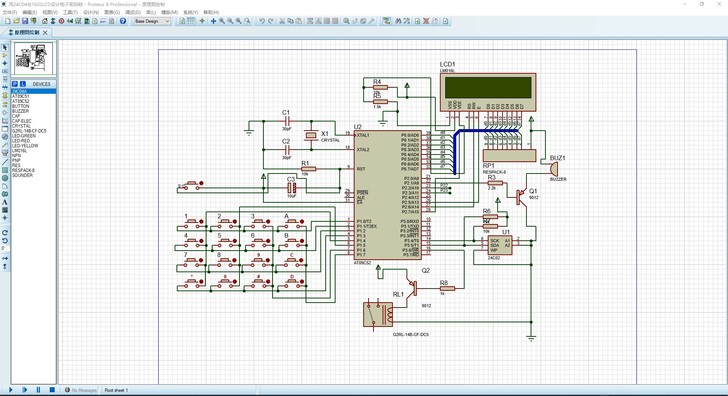Open the first menu 文件(F)
This screenshot has width=728, height=396.
point(10,12)
